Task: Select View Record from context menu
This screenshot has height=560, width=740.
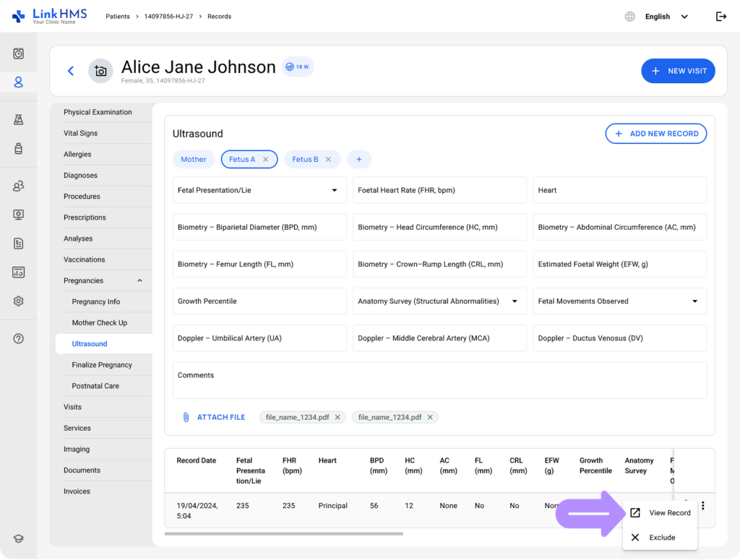Action: click(x=660, y=513)
